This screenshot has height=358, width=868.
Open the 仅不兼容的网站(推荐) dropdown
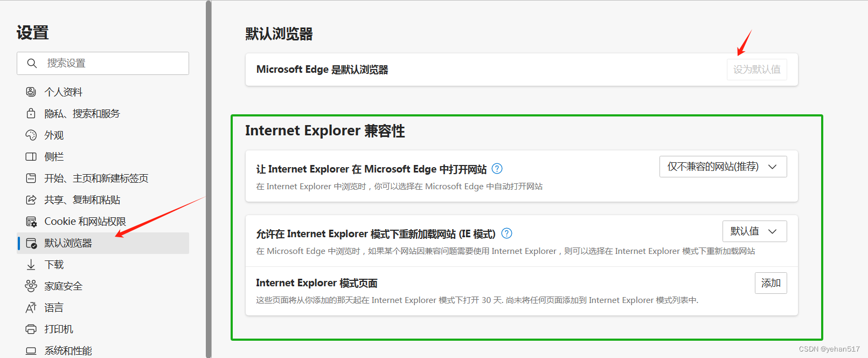point(723,167)
